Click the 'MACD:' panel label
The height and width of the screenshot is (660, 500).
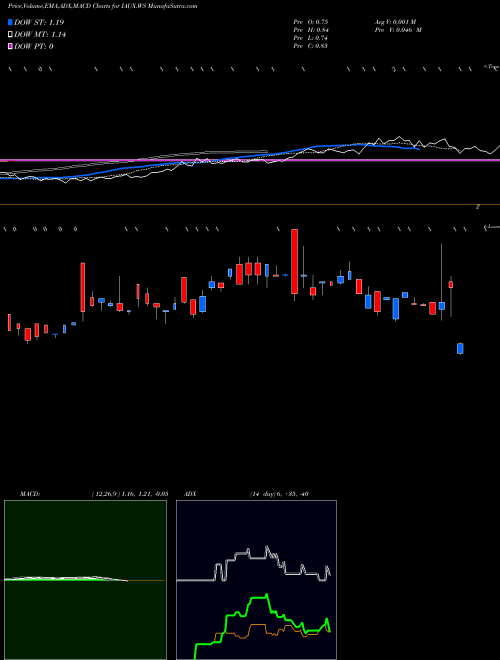tap(30, 494)
